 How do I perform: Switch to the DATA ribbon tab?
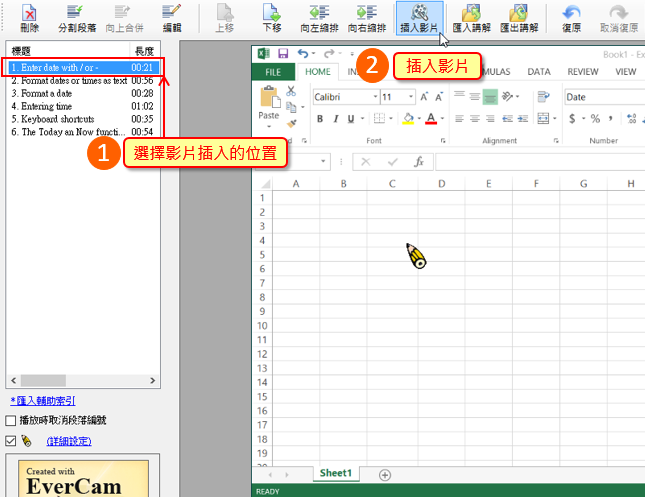(539, 72)
